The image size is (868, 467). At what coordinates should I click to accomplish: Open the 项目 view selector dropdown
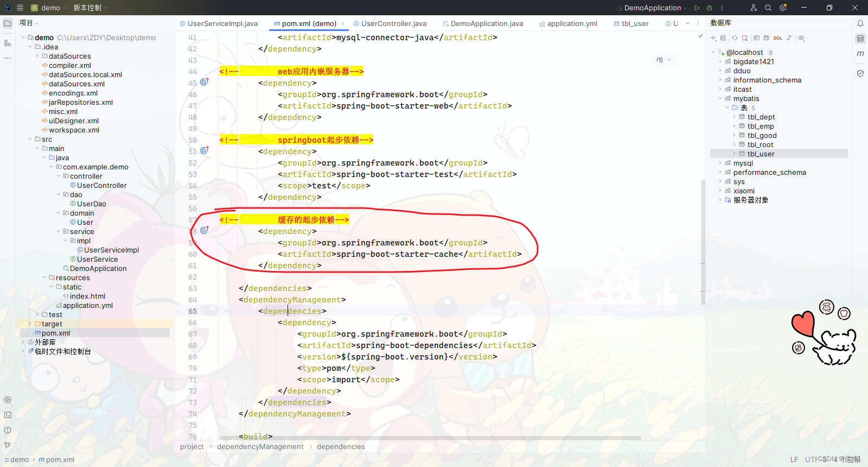point(29,23)
